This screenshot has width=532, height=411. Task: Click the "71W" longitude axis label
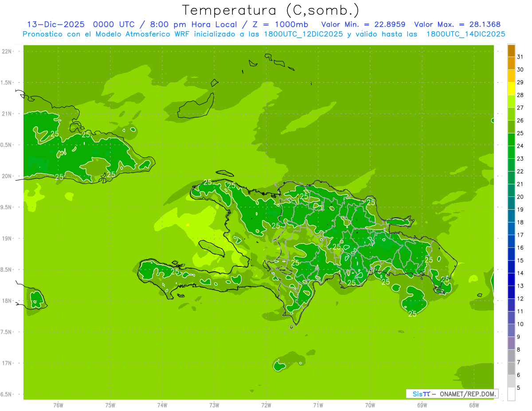[318, 405]
